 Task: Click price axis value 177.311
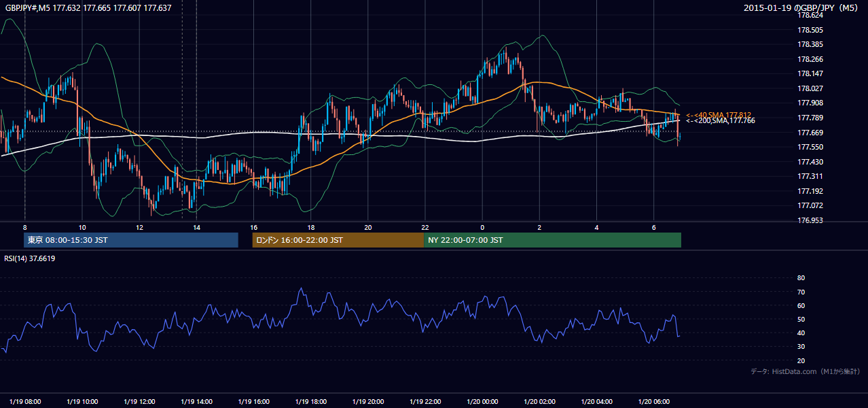[810, 176]
